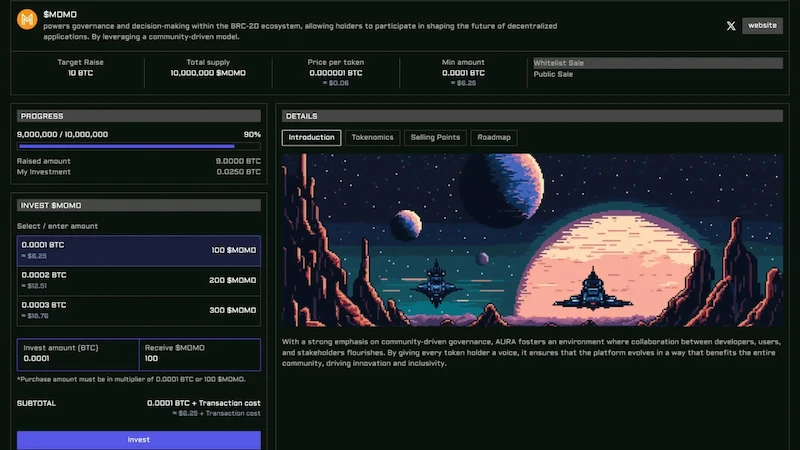Click the Invest amount (BTC) field
Viewport: 800px width, 450px height.
tap(77, 358)
